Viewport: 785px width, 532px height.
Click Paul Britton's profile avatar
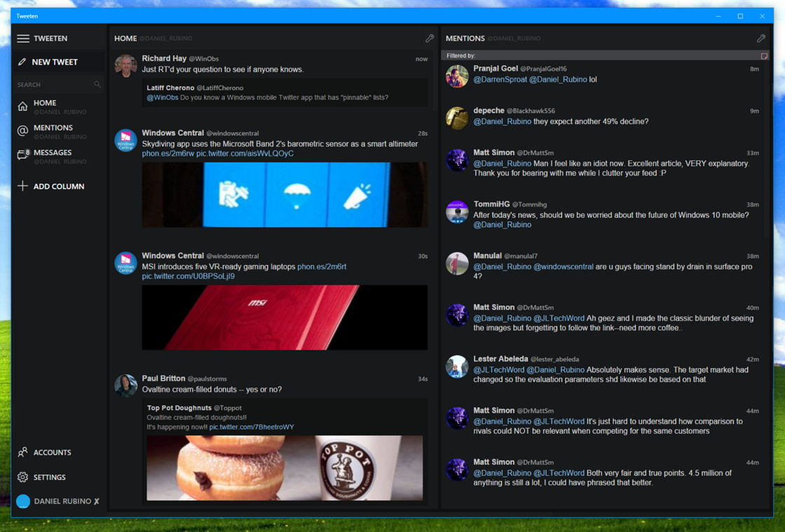tap(125, 386)
